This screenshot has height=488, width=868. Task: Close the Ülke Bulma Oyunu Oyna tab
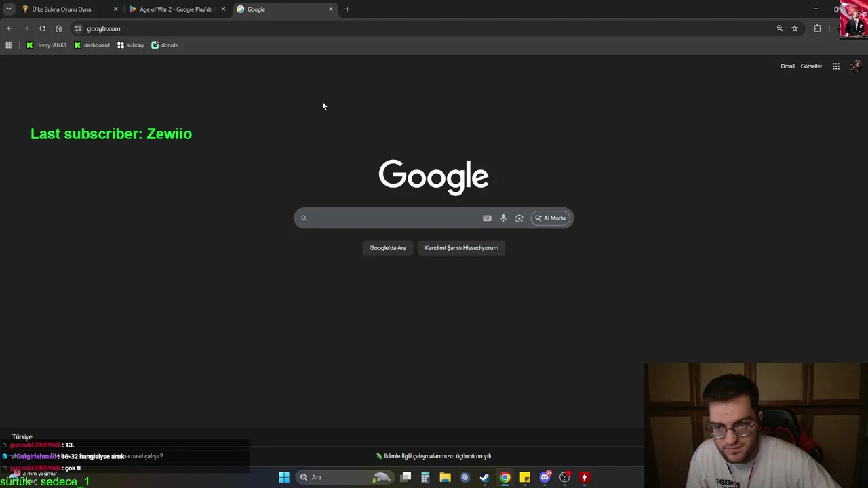pyautogui.click(x=115, y=9)
